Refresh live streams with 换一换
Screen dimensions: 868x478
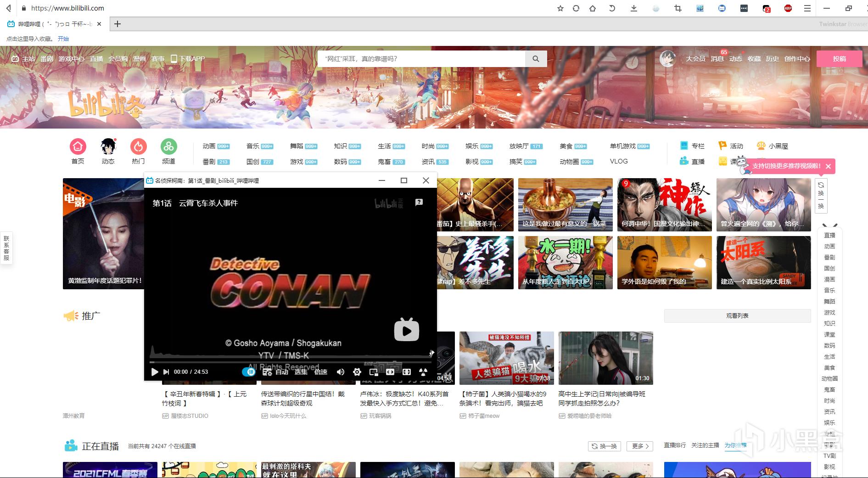tap(604, 446)
